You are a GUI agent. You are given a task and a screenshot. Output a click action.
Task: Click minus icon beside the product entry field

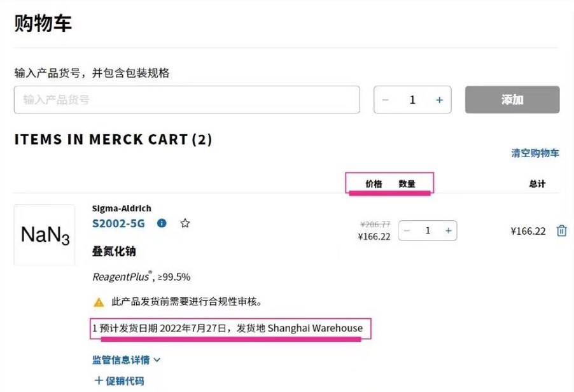(x=386, y=99)
